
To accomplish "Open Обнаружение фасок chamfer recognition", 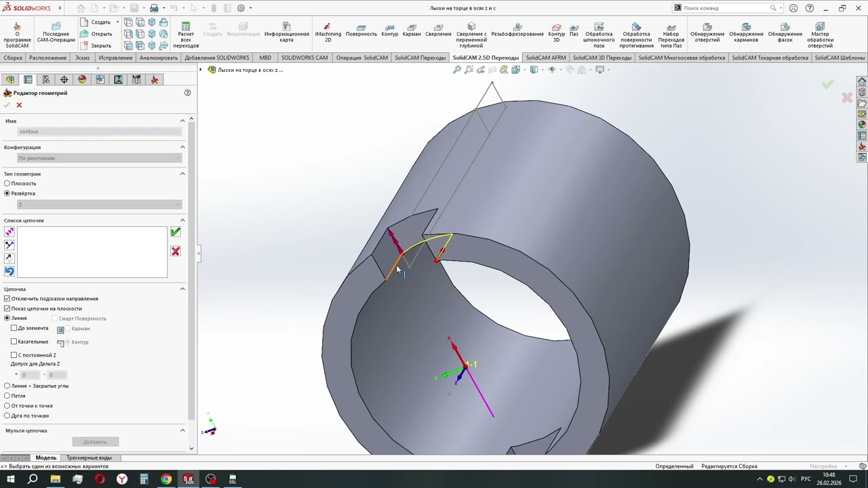I will pyautogui.click(x=785, y=33).
